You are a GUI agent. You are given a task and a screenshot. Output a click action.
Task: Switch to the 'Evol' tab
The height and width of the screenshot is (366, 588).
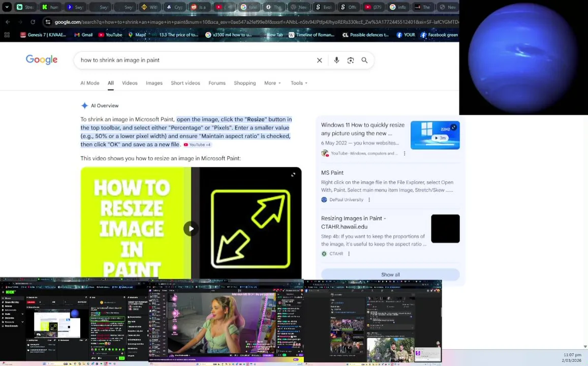tap(323, 7)
